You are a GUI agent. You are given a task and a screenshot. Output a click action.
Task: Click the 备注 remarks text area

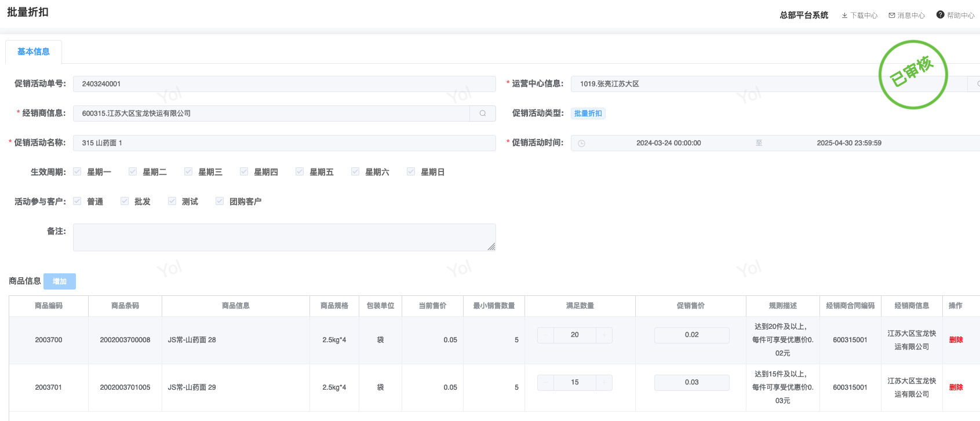click(x=284, y=237)
